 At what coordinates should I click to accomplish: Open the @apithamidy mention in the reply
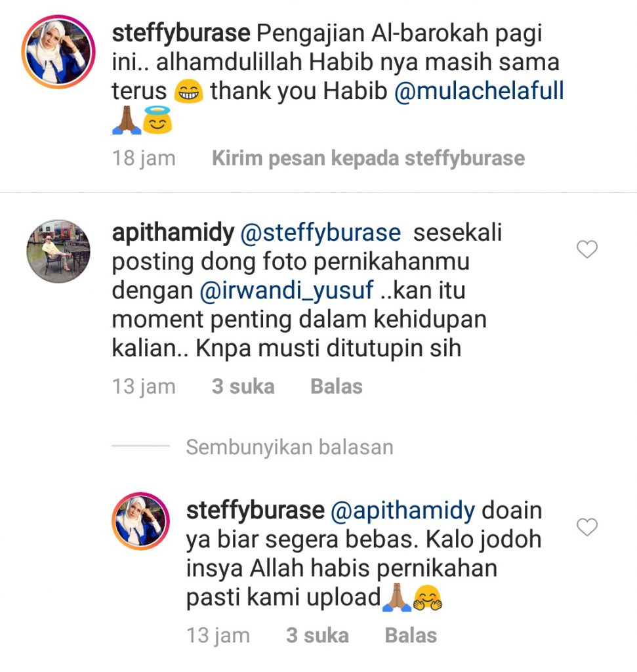tap(403, 511)
